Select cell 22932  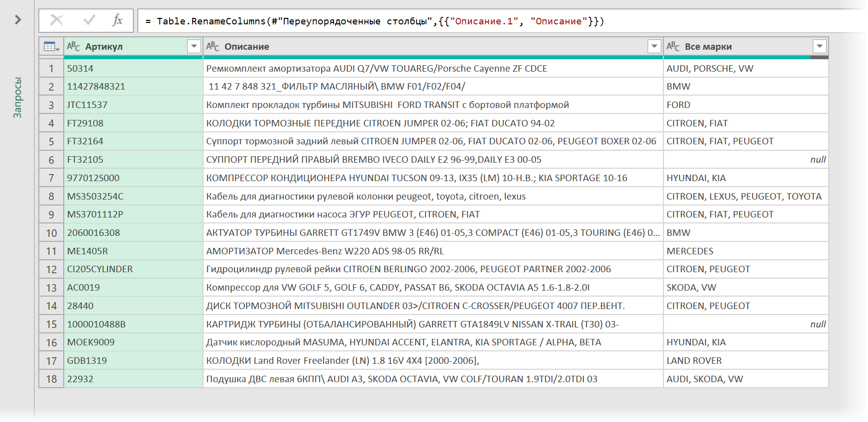[133, 379]
